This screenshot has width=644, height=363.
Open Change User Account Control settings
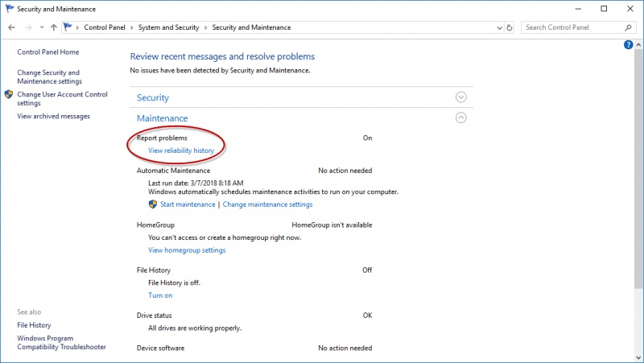coord(62,98)
